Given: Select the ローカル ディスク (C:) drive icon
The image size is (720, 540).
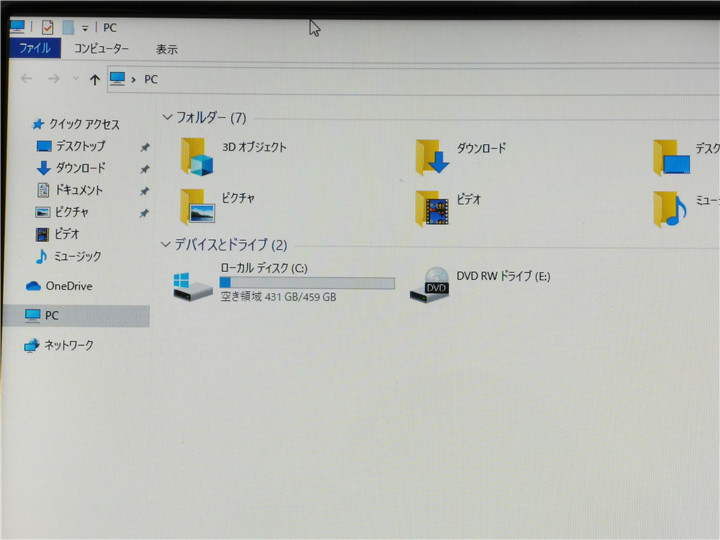Looking at the screenshot, I should pos(193,287).
